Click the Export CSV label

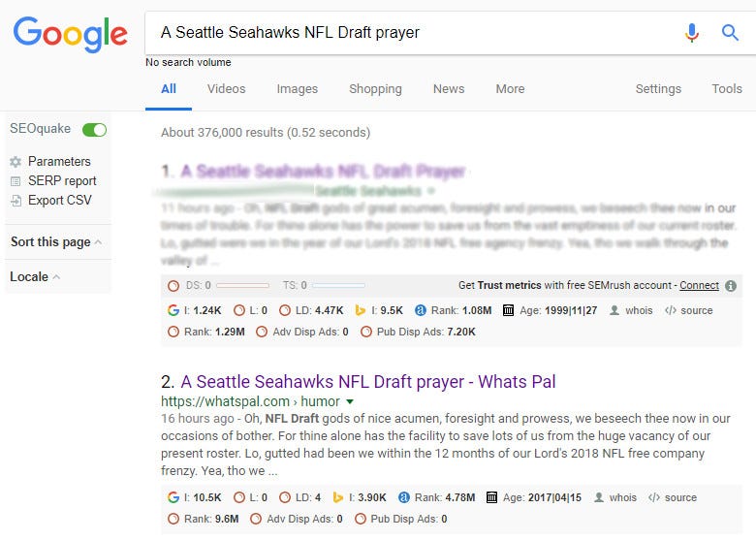60,200
